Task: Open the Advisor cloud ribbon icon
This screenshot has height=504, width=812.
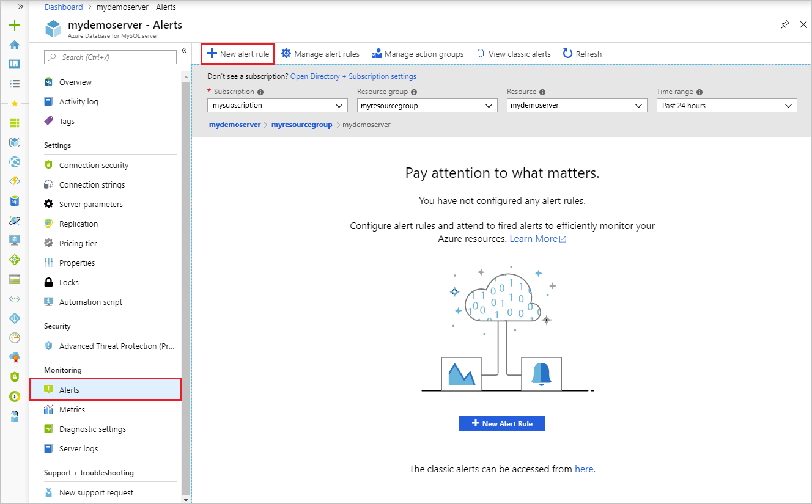Action: coord(15,357)
